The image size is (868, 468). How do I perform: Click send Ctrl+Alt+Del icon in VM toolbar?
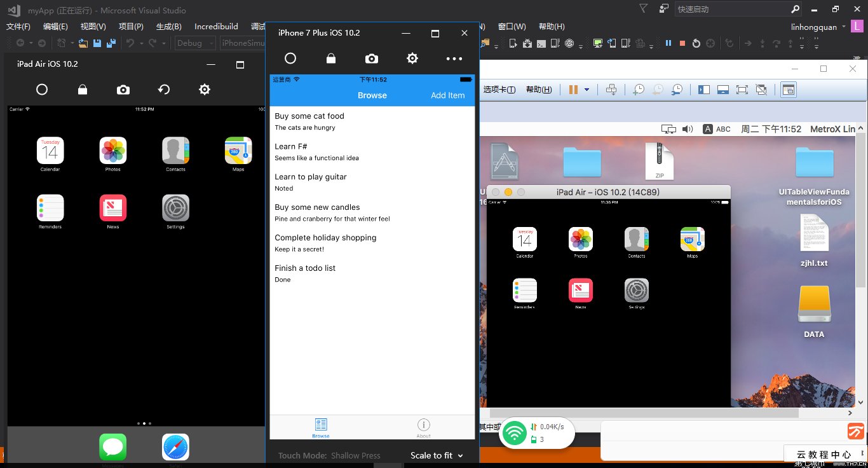611,90
